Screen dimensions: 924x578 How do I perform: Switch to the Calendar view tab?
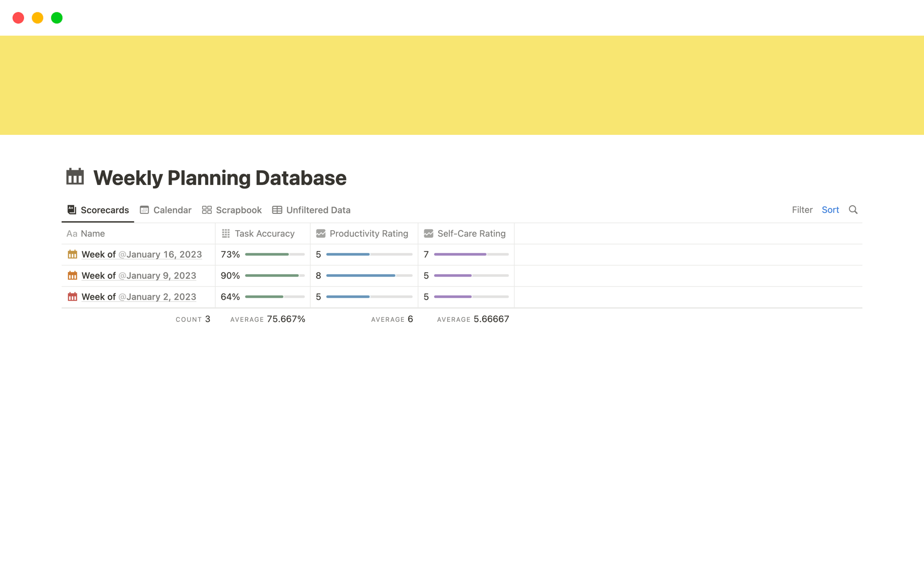[x=166, y=210]
